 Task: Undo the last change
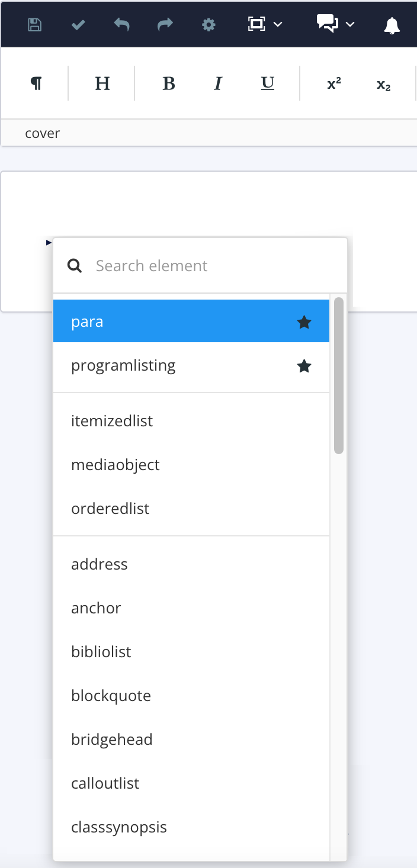coord(120,24)
